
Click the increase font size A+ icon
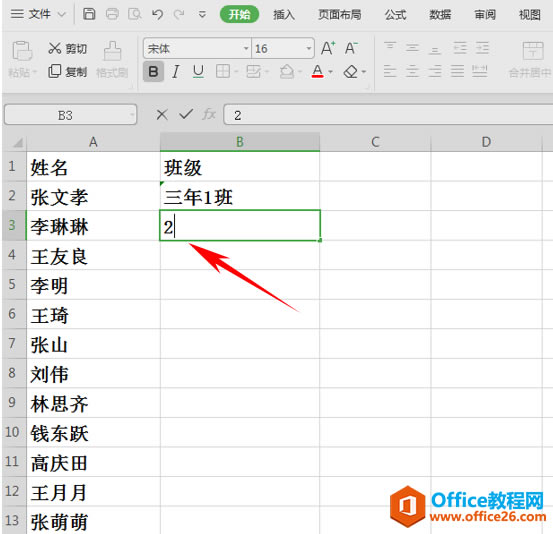(x=328, y=48)
